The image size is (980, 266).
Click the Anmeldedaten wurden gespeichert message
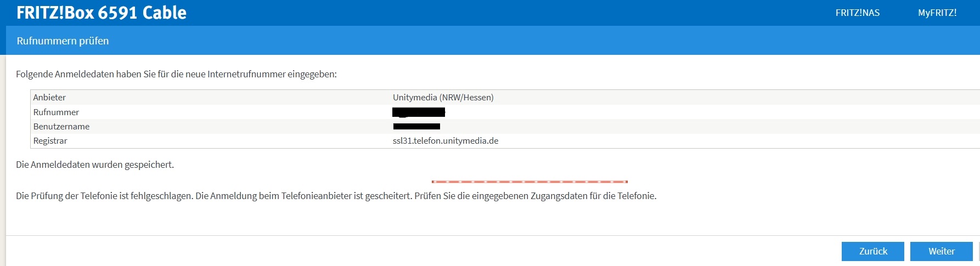coord(95,165)
